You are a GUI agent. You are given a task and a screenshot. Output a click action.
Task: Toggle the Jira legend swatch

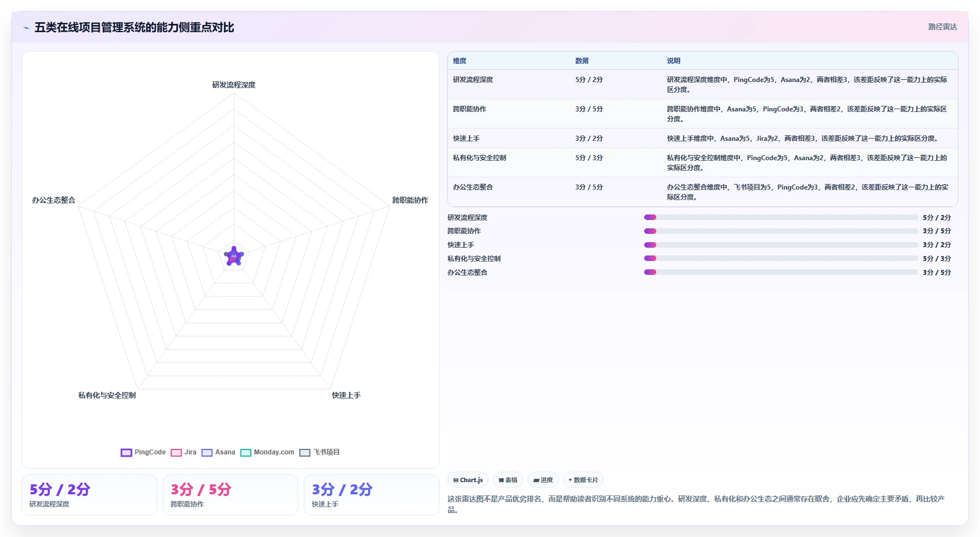point(176,453)
